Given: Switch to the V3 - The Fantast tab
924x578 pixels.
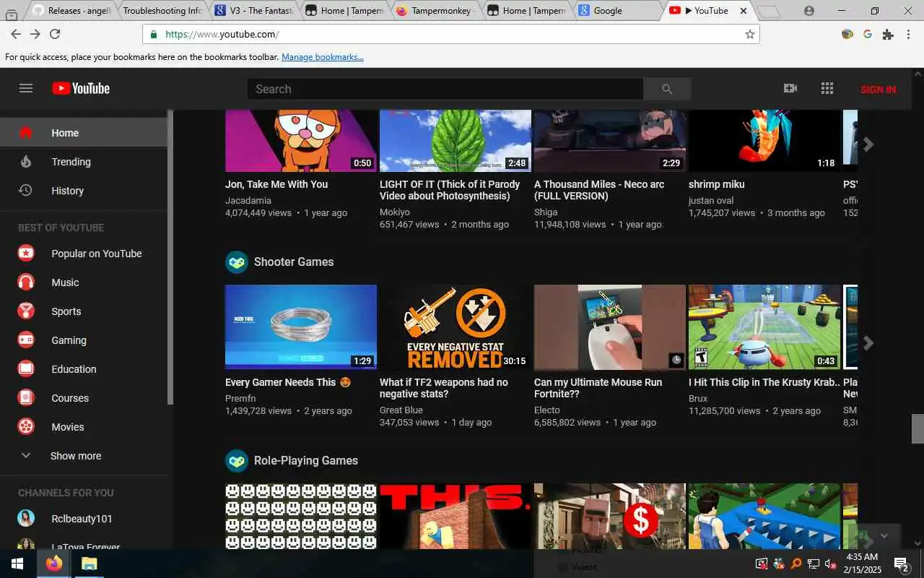Looking at the screenshot, I should tap(254, 11).
